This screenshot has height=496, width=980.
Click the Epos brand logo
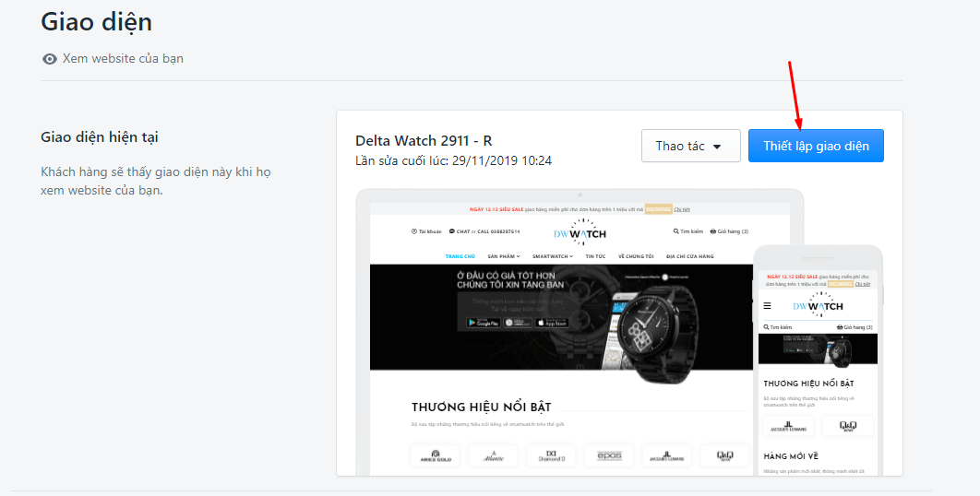(609, 455)
